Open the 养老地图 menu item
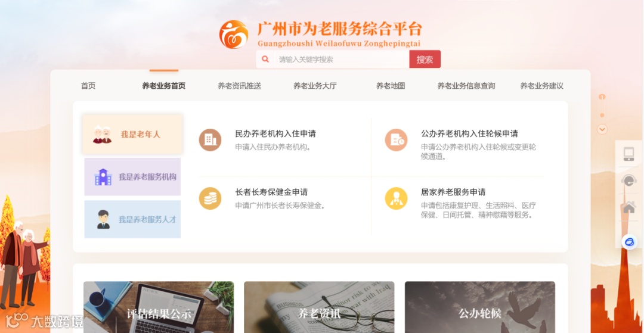Image resolution: width=644 pixels, height=333 pixels. (x=391, y=86)
